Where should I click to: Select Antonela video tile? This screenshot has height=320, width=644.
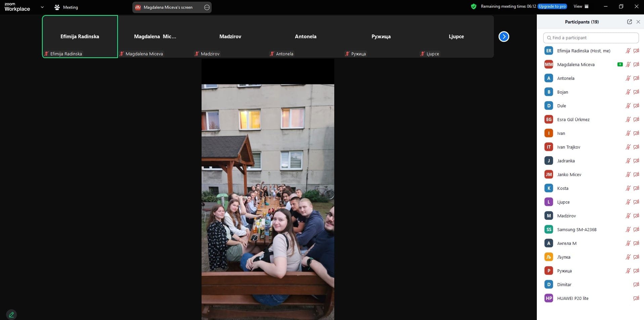tap(306, 37)
